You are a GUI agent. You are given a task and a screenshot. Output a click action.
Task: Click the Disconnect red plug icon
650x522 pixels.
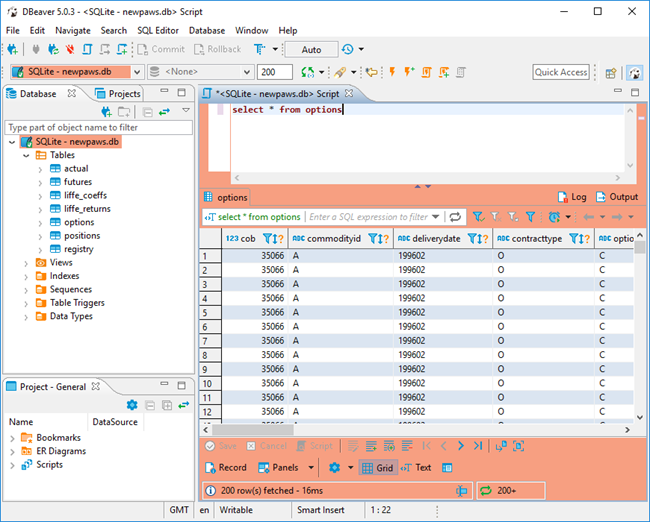coord(70,49)
